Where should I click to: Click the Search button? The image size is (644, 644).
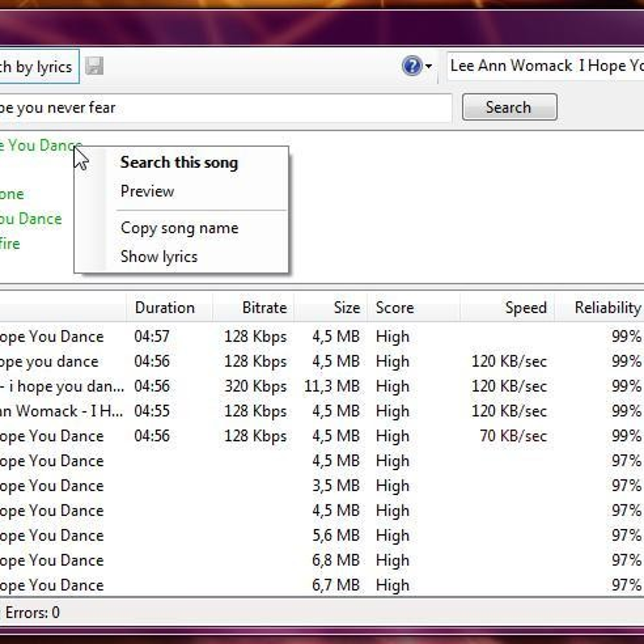(x=510, y=107)
